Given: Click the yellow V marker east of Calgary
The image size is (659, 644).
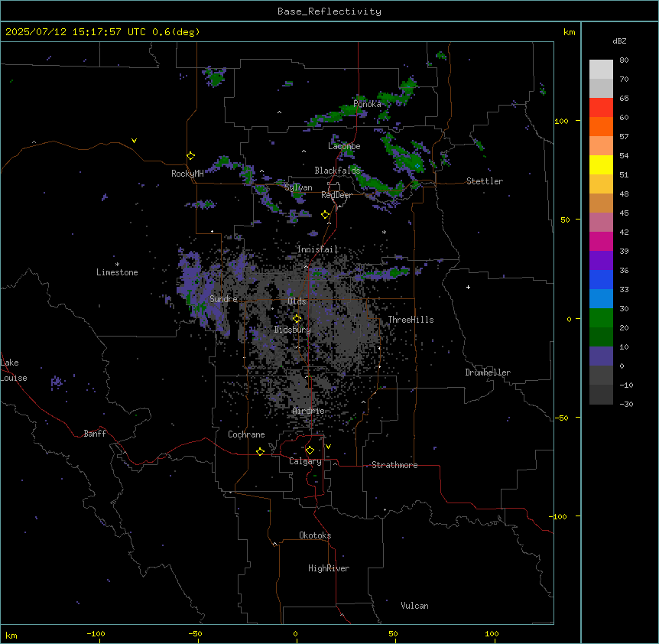Looking at the screenshot, I should 328,447.
